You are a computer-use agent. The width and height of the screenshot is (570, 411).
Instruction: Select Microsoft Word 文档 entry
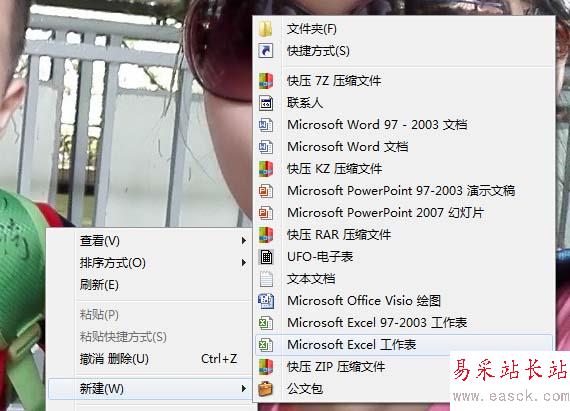coord(404,147)
